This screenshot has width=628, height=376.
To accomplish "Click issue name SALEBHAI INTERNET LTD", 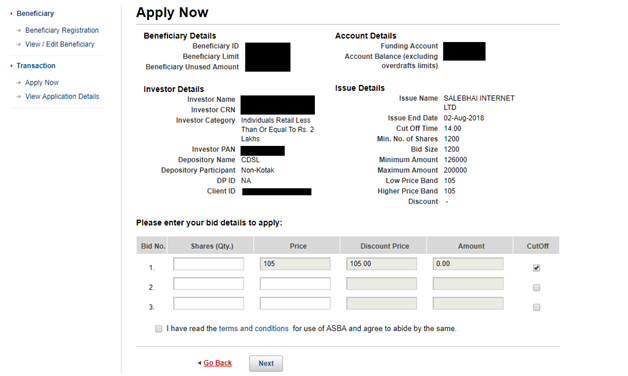I will [x=479, y=103].
